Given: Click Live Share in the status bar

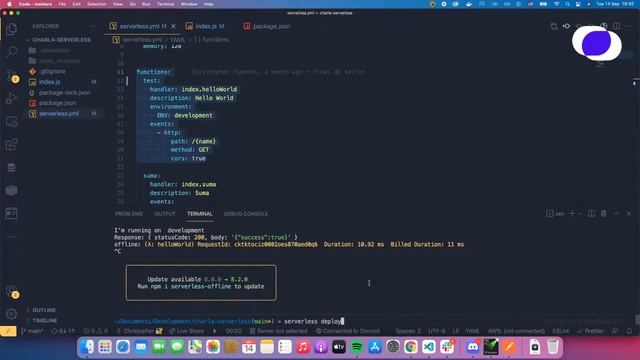Looking at the screenshot, I should click(187, 331).
